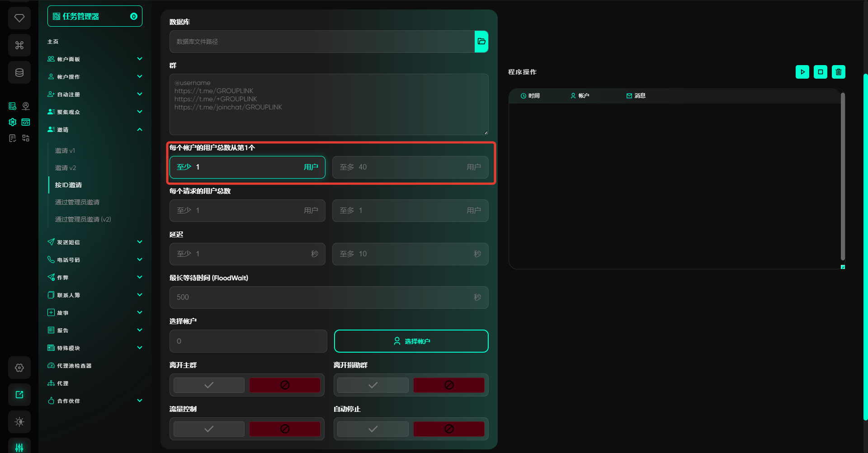Enable 离开主群 with the checkmark option
This screenshot has height=453, width=868.
[x=209, y=385]
